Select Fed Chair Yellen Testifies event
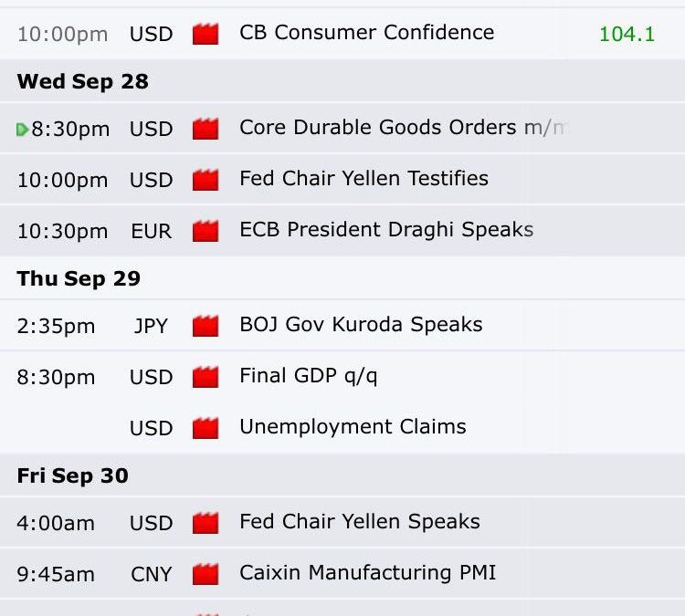This screenshot has height=616, width=685. pyautogui.click(x=364, y=179)
